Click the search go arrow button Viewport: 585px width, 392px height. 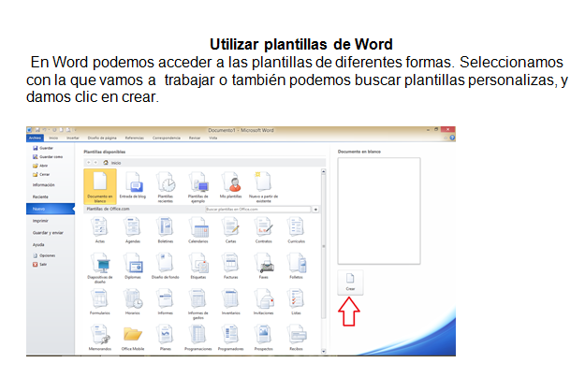click(x=315, y=210)
